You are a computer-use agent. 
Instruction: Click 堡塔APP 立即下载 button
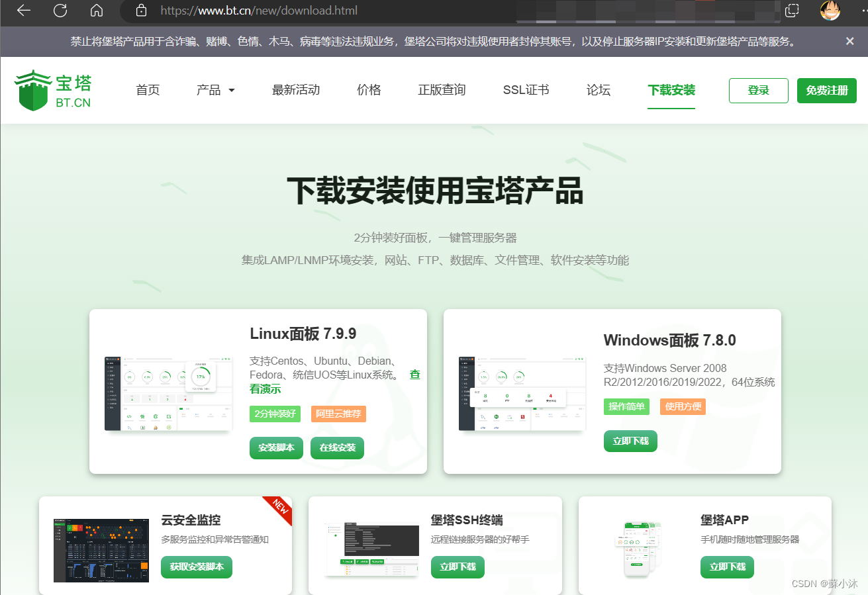727,567
